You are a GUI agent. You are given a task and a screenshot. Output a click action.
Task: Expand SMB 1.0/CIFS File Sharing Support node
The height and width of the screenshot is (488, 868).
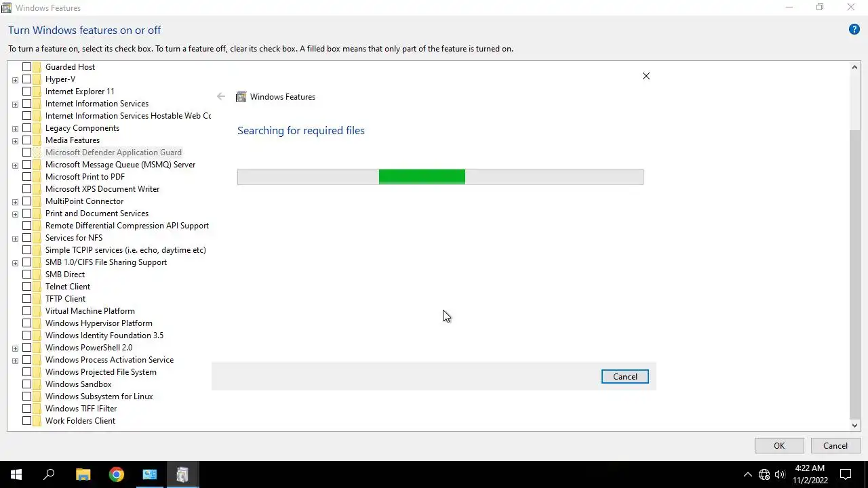click(x=15, y=263)
